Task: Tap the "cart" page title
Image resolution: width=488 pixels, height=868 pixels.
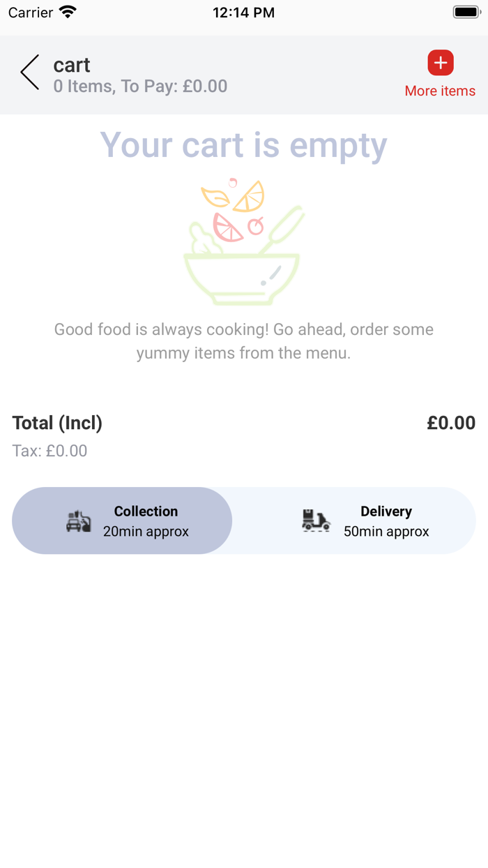Action: (x=72, y=65)
